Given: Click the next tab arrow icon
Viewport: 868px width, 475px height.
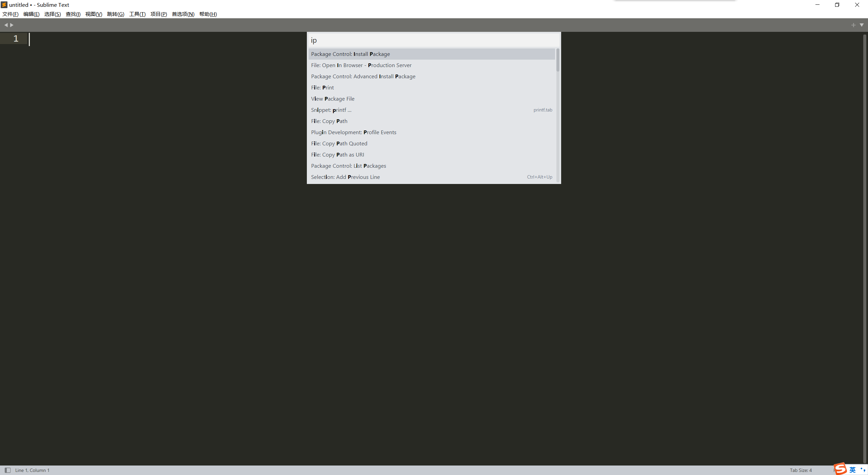Looking at the screenshot, I should (12, 25).
